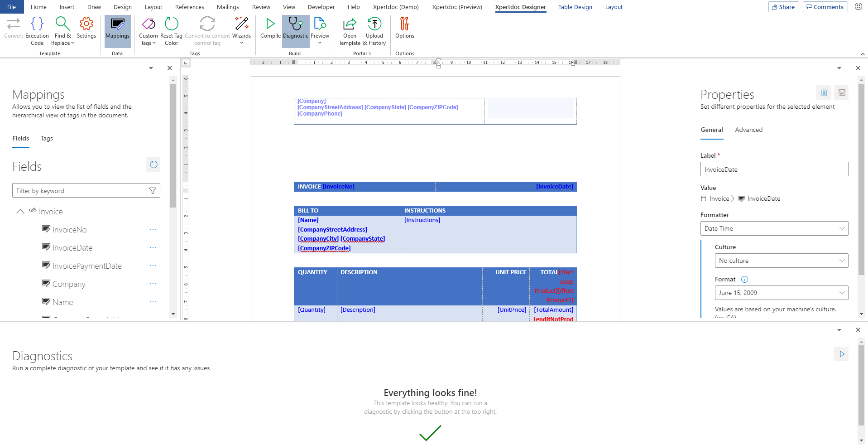Refresh the Fields list
The width and height of the screenshot is (868, 445).
point(153,164)
